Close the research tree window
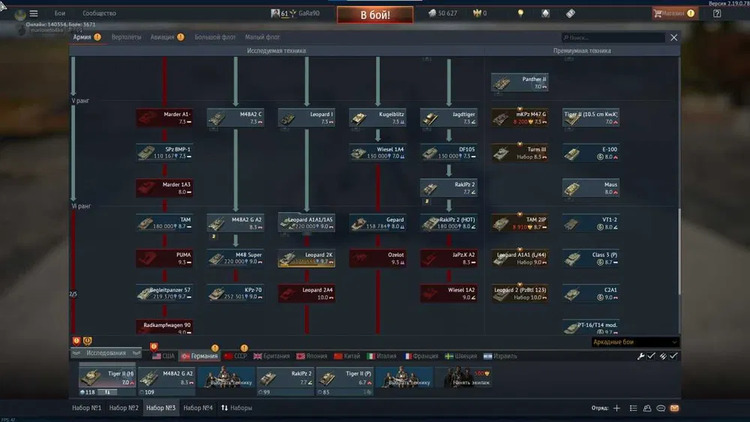 (x=673, y=37)
